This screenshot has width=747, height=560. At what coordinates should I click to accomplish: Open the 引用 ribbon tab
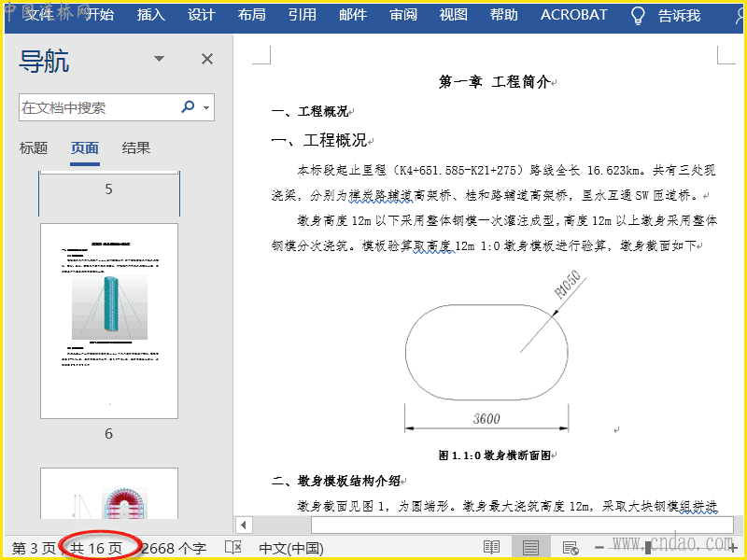(x=303, y=15)
